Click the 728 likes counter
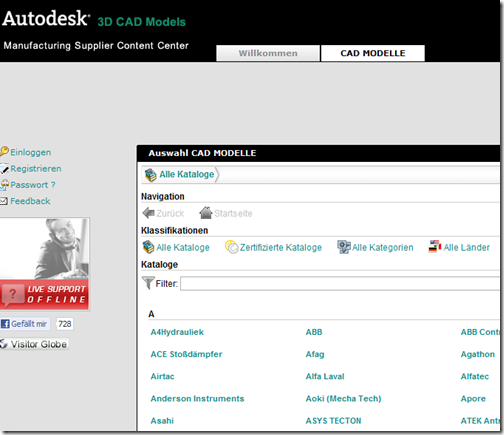This screenshot has height=435, width=504. 65,324
